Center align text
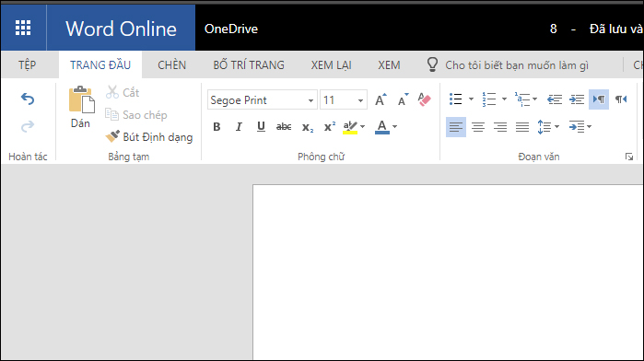This screenshot has height=361, width=644. point(478,127)
